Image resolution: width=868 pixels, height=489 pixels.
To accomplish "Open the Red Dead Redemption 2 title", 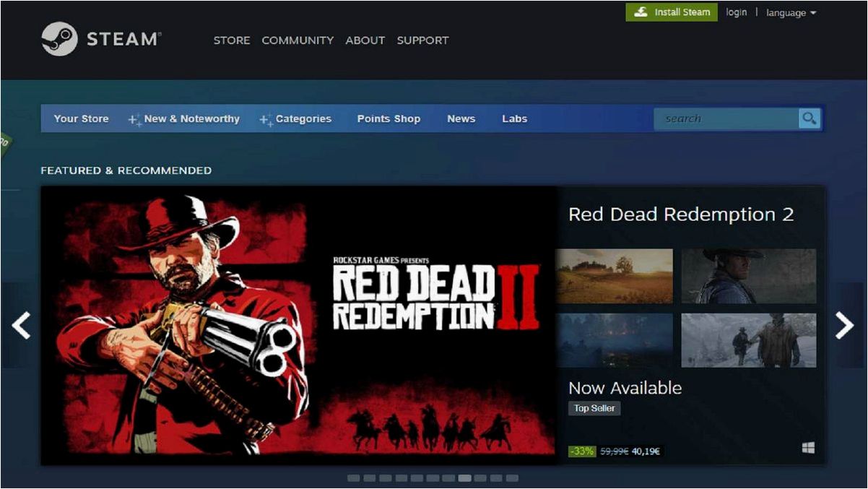I will click(x=681, y=215).
